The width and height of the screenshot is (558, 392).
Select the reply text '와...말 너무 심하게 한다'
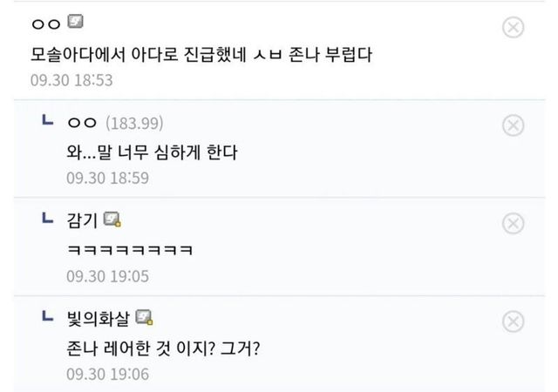[x=152, y=151]
